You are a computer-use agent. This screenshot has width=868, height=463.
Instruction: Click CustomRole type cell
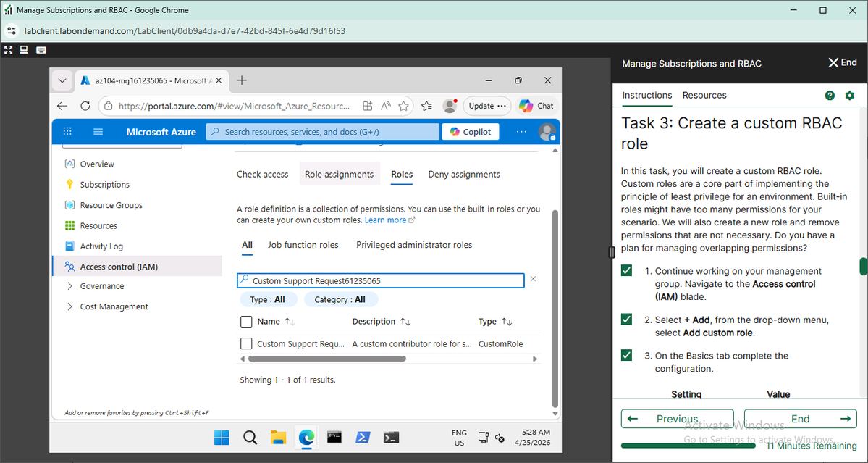[501, 344]
